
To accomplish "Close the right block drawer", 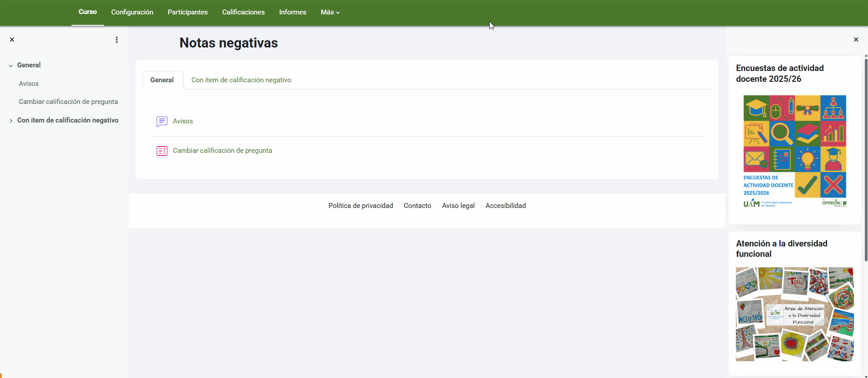I will click(x=856, y=40).
